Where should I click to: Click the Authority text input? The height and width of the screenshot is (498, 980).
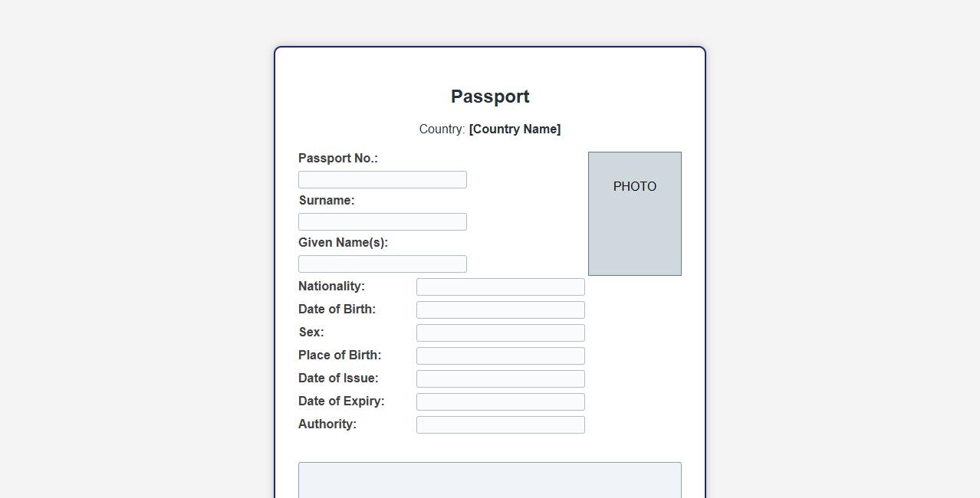coord(500,424)
